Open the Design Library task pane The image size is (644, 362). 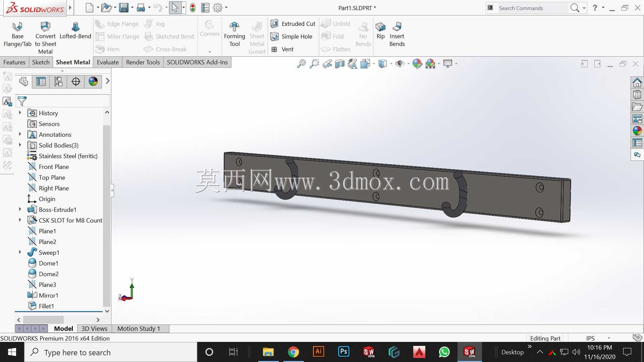click(x=637, y=95)
